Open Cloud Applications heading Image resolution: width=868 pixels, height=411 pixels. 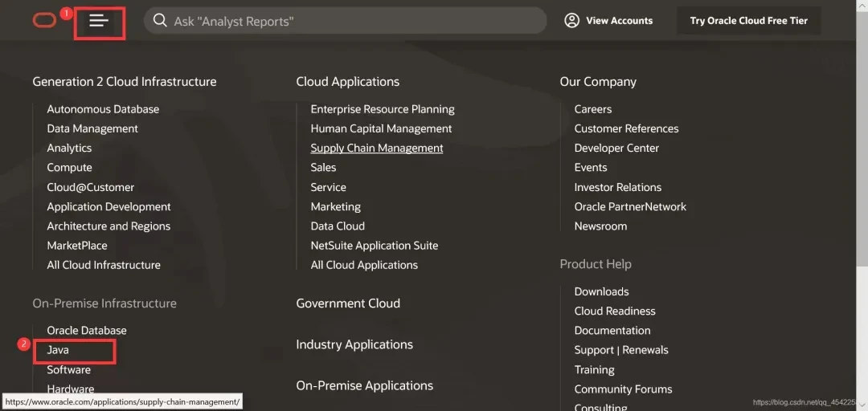(x=348, y=81)
